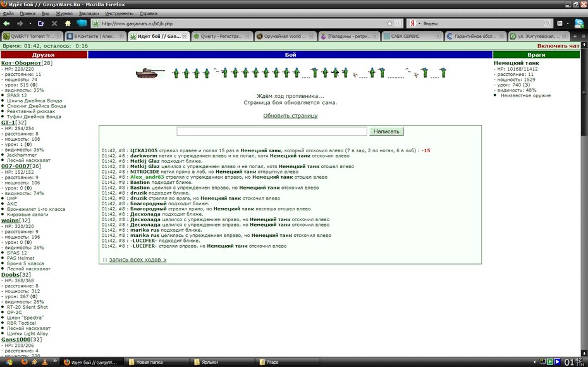Open the Вид menu

(x=46, y=13)
